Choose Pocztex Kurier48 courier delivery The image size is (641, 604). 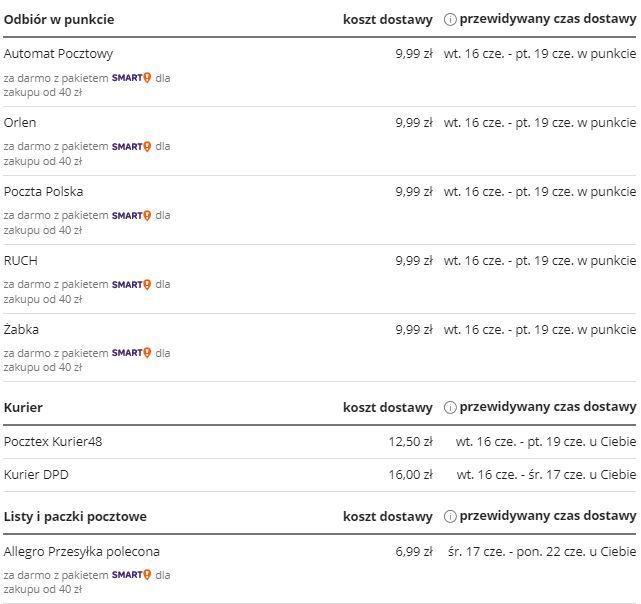pyautogui.click(x=53, y=441)
